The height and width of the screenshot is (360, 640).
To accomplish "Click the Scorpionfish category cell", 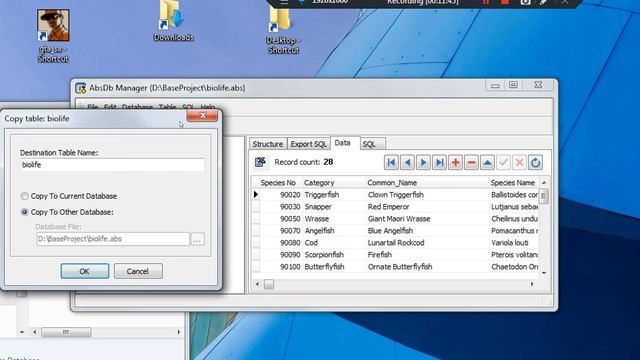I will click(333, 255).
